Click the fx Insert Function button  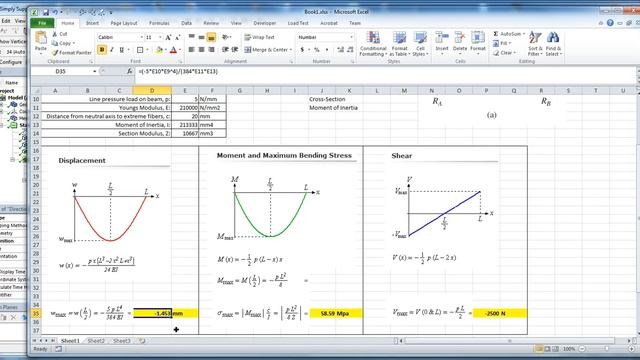click(x=129, y=71)
